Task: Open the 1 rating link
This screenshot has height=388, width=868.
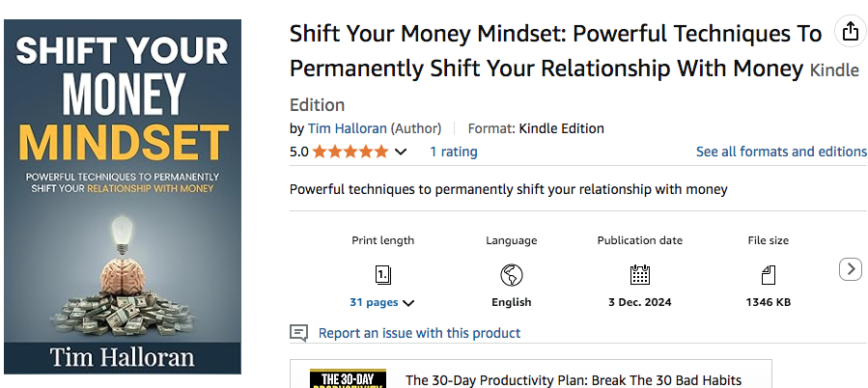Action: 453,152
